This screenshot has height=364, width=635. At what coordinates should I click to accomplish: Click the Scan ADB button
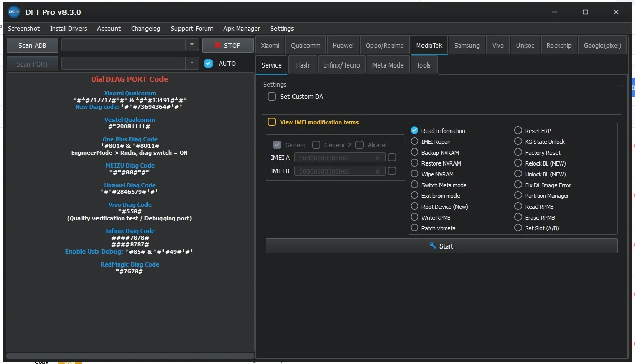pyautogui.click(x=32, y=45)
